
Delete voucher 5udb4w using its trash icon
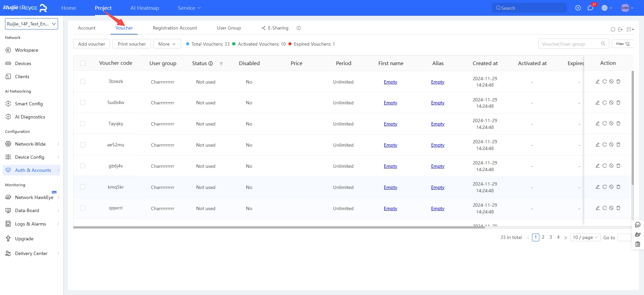(619, 103)
